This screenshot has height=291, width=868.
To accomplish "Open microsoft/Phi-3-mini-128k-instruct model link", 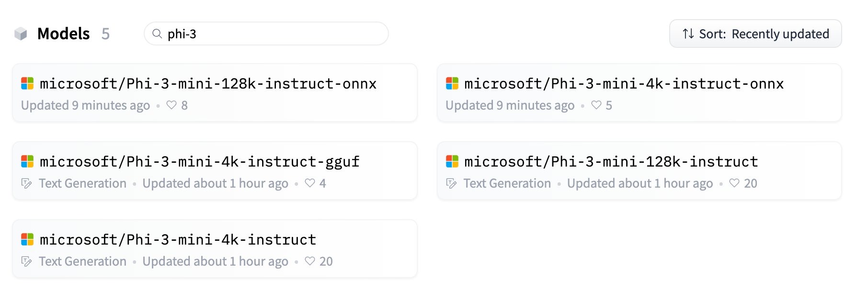I will click(x=611, y=162).
